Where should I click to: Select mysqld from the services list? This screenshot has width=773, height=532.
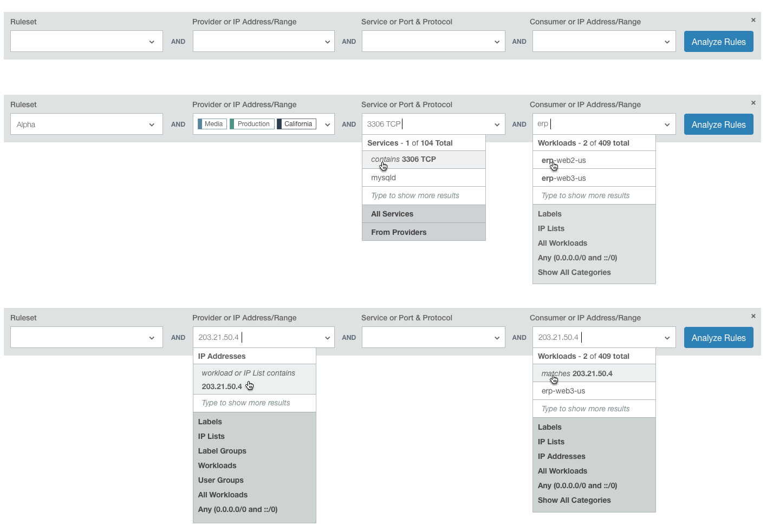(x=424, y=178)
